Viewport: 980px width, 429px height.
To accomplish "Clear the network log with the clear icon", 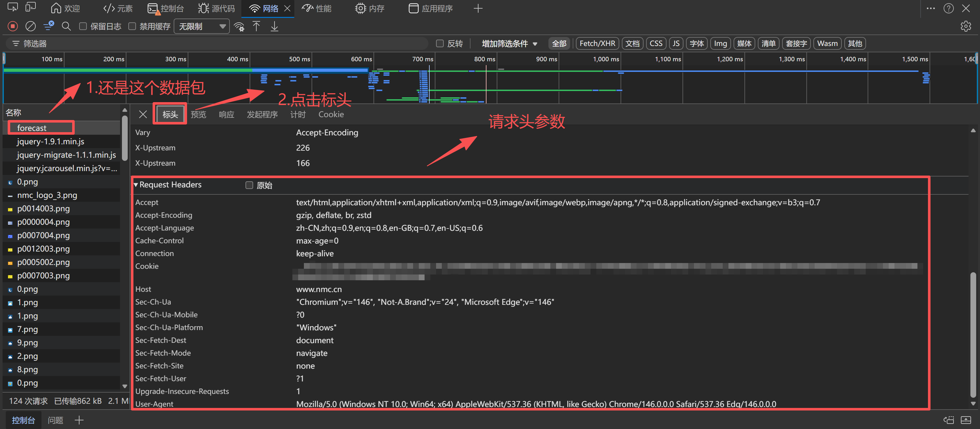I will [x=30, y=26].
